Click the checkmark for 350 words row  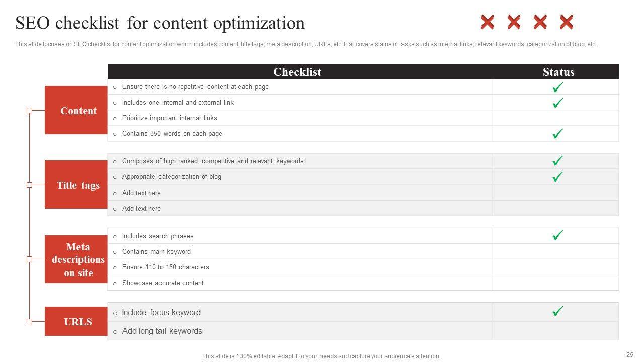click(557, 134)
